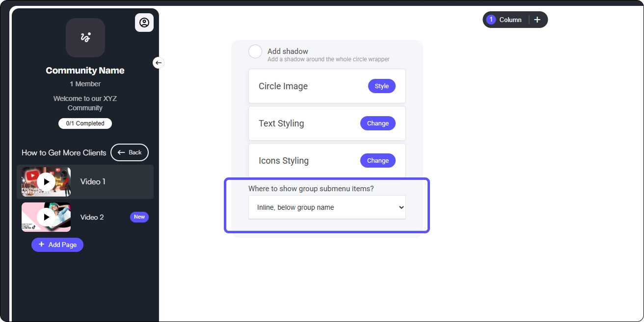Enable the Add shadow toggle

pyautogui.click(x=255, y=51)
